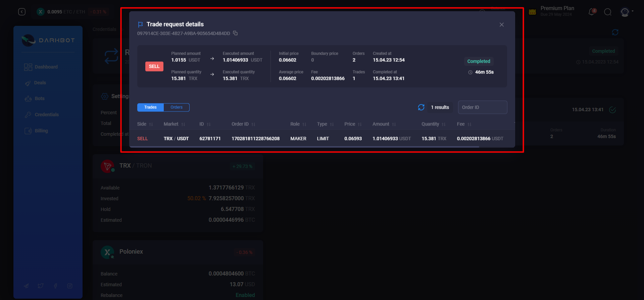644x300 pixels.
Task: Click the Credentials breadcrumb link
Action: pos(104,29)
